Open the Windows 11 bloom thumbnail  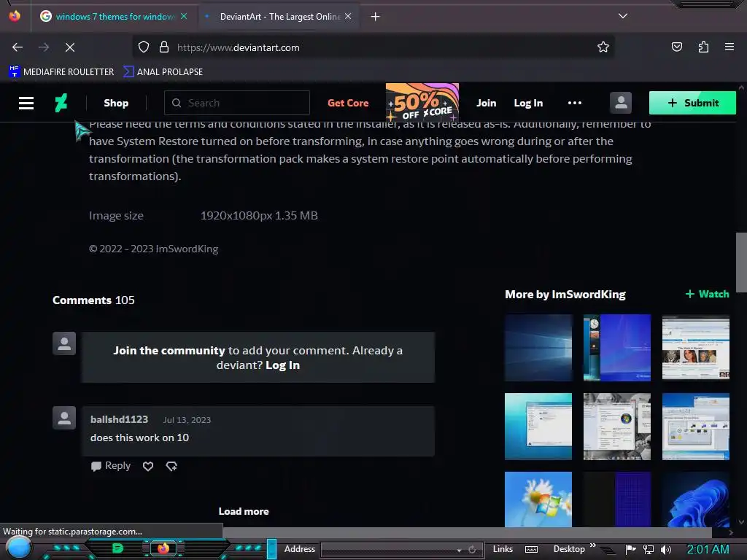click(x=695, y=499)
